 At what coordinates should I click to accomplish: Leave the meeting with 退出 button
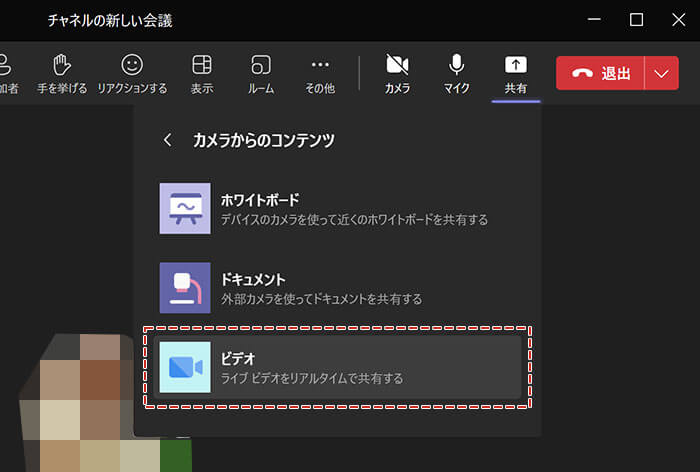click(x=600, y=73)
